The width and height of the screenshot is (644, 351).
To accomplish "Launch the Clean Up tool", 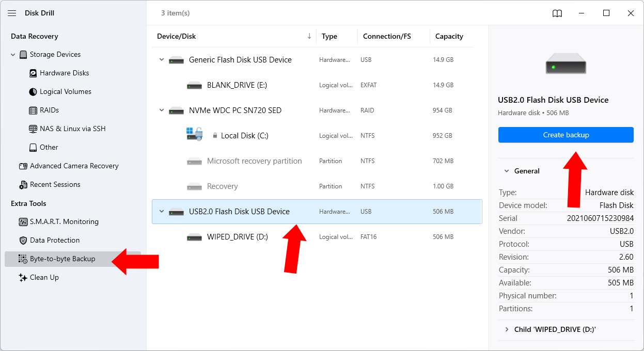I will click(x=44, y=277).
